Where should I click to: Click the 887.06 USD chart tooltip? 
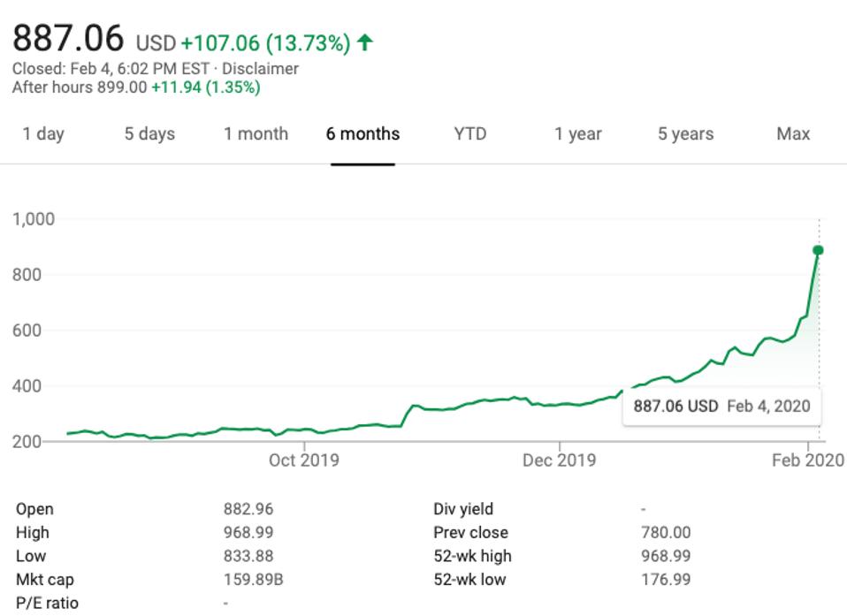point(721,407)
